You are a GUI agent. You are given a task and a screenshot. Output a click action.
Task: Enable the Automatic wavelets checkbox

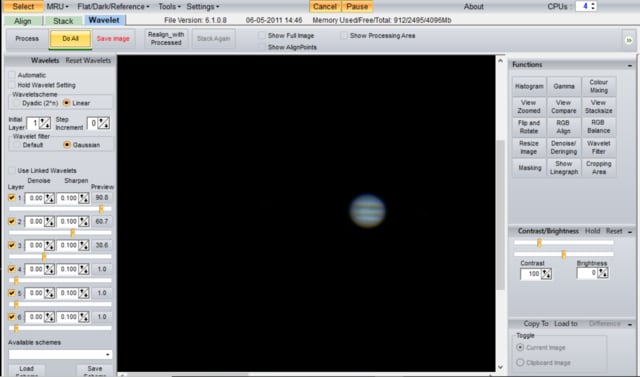12,75
